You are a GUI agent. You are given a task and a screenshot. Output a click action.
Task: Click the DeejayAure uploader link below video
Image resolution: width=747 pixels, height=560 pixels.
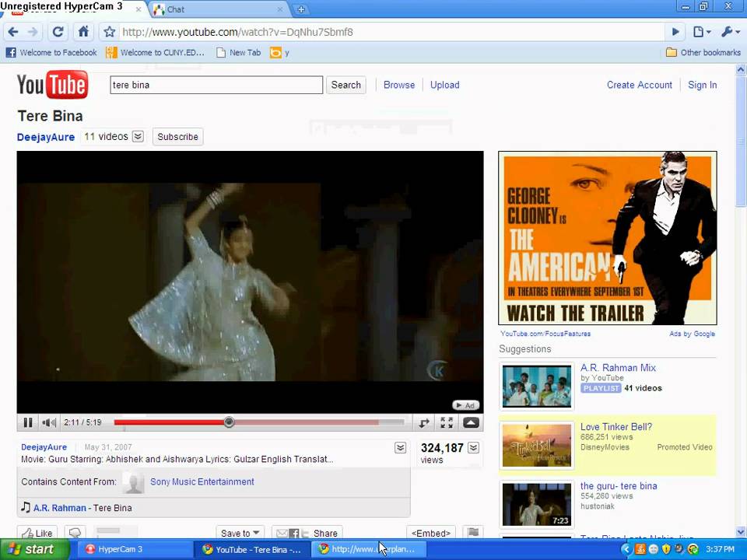point(44,447)
